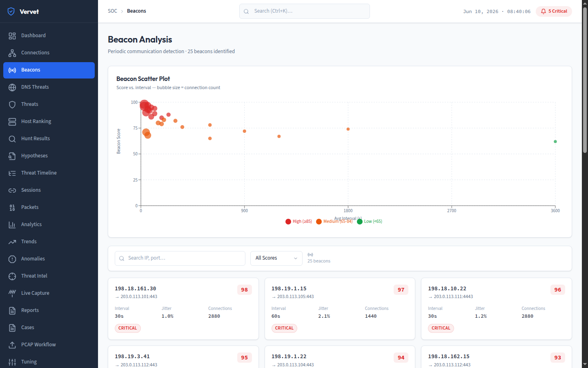The width and height of the screenshot is (588, 368).
Task: Click the SOC breadcrumb link
Action: pos(112,11)
